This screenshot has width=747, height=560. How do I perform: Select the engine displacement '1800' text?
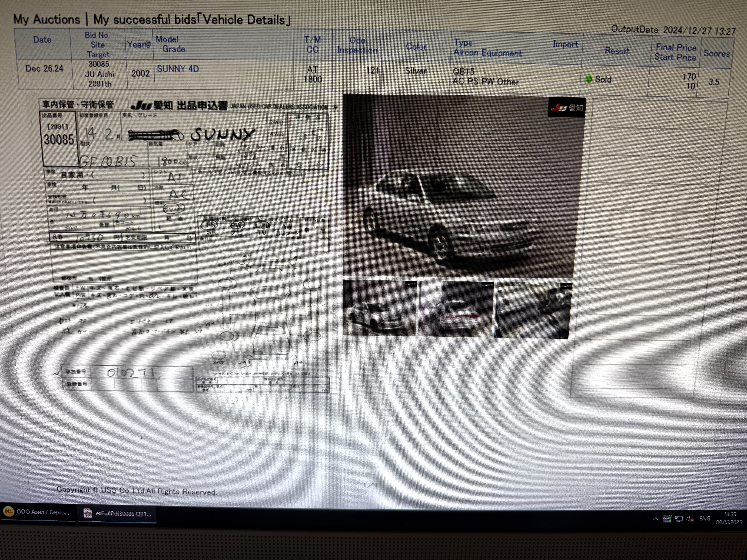tap(312, 79)
